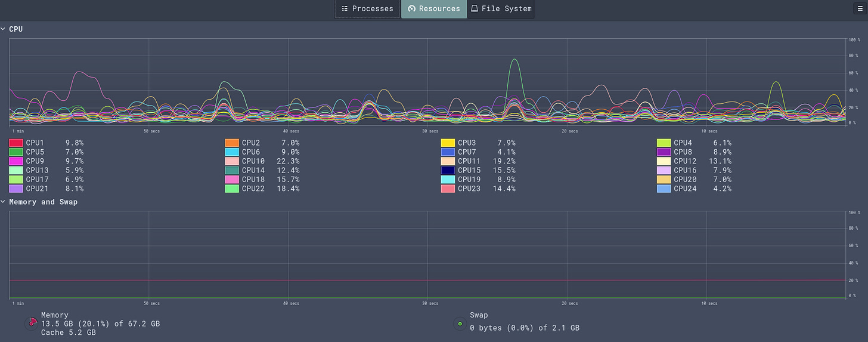Click the CPU21 color swatch
Viewport: 868px width, 342px height.
pyautogui.click(x=16, y=189)
